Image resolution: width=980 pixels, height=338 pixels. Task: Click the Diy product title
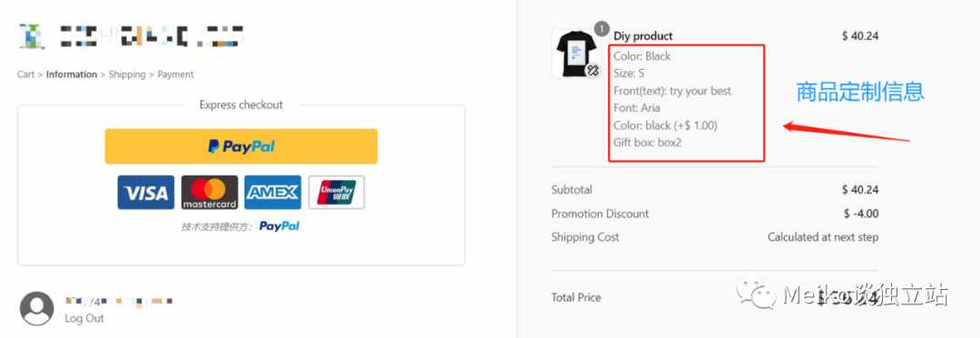coord(643,36)
